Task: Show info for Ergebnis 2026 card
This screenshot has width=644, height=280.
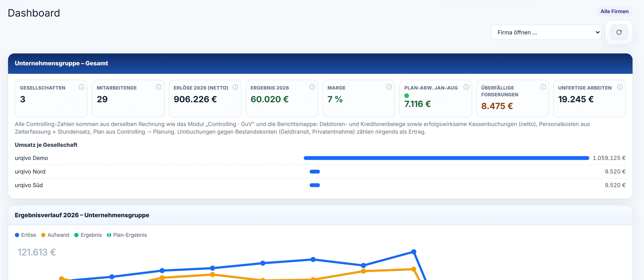Action: (x=312, y=87)
